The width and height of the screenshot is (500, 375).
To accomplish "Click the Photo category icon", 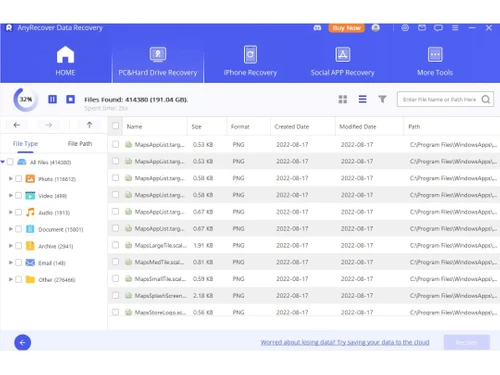I will pyautogui.click(x=30, y=179).
